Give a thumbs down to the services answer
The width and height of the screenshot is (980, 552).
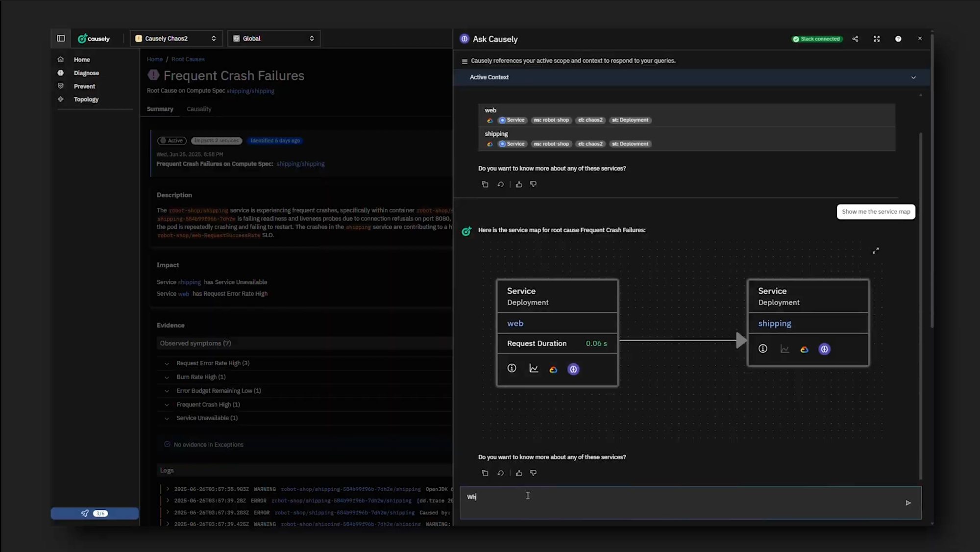click(x=534, y=184)
